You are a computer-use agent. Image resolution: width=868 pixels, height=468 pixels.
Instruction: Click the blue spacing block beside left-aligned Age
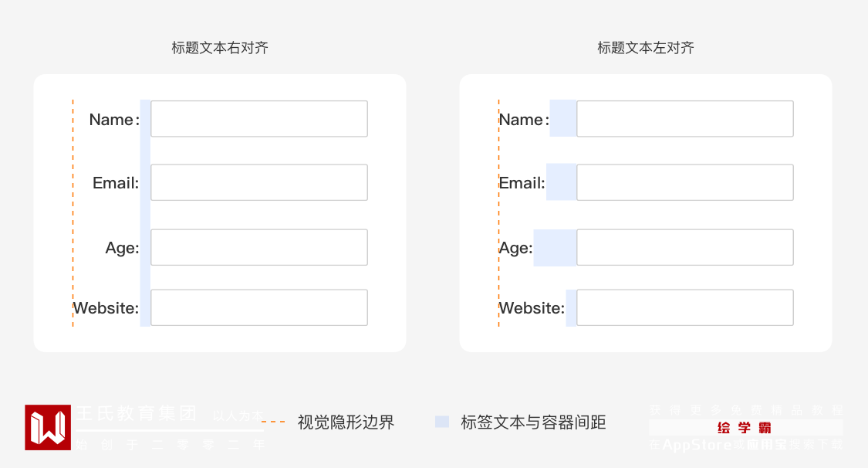[x=555, y=248]
